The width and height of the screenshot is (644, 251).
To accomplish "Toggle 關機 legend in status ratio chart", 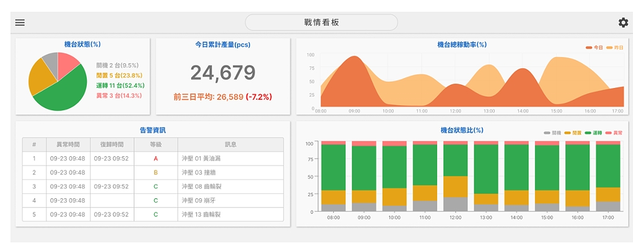I will (x=552, y=133).
